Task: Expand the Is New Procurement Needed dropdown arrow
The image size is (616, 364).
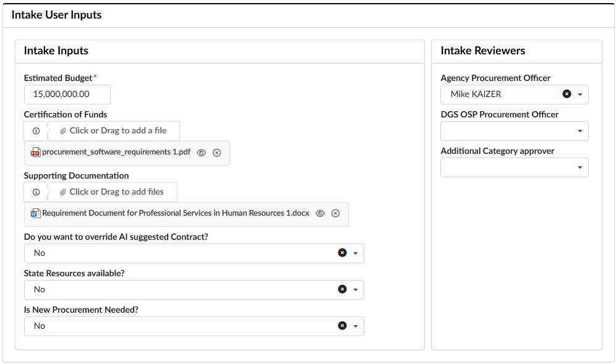Action: [356, 326]
